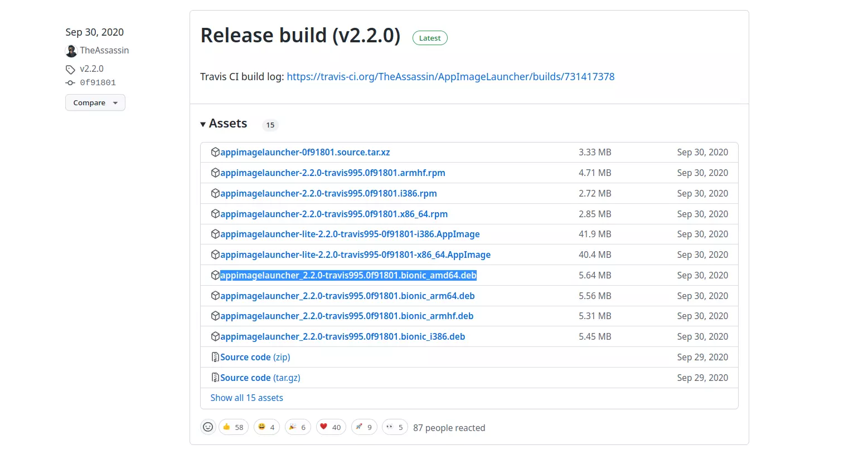Download the highlighted bionic_amd64.deb file

(348, 275)
